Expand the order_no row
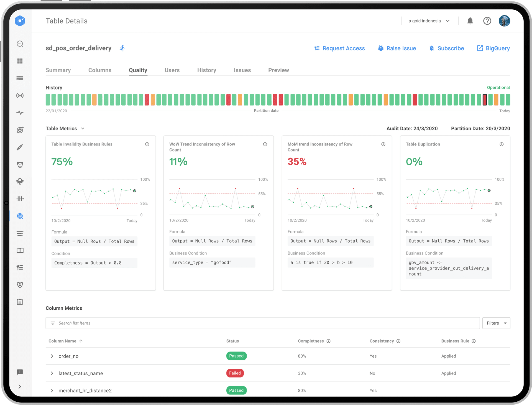This screenshot has width=532, height=405. (52, 356)
